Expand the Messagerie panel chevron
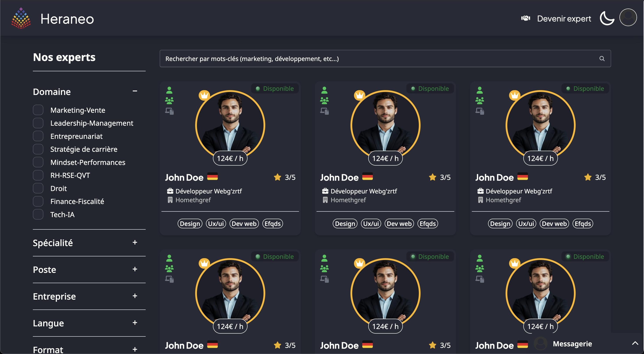This screenshot has height=354, width=644. tap(635, 343)
